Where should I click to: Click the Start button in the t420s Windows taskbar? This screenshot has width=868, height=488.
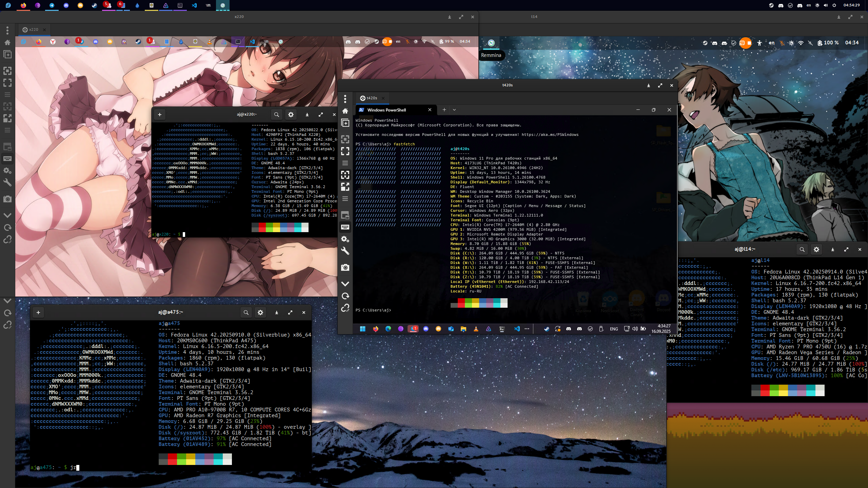(362, 329)
